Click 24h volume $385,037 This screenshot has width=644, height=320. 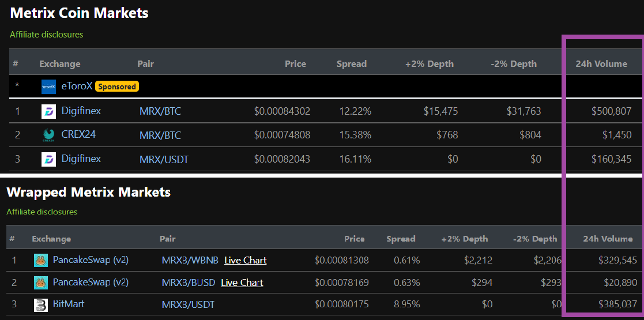coord(617,305)
